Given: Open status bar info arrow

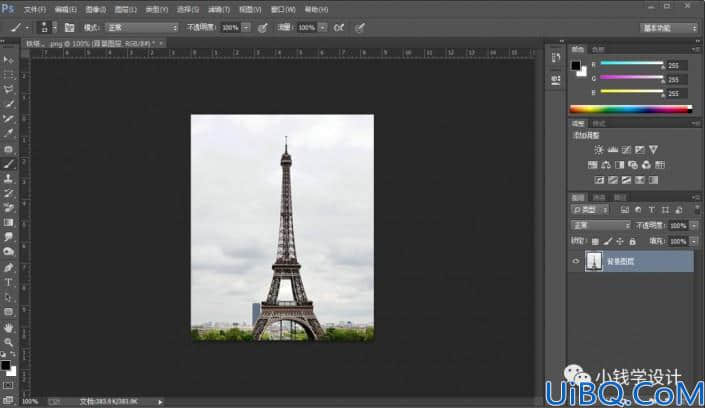Looking at the screenshot, I should pos(160,402).
